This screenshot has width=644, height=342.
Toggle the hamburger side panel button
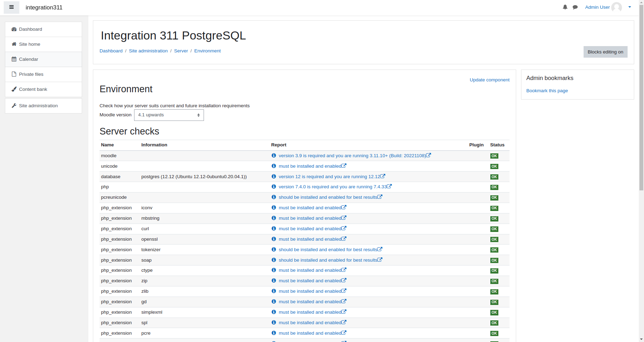[x=12, y=7]
